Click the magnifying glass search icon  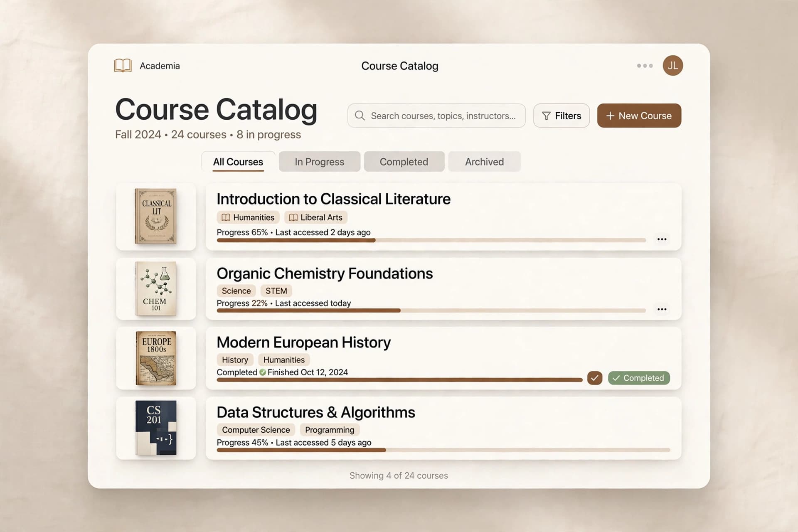[360, 116]
